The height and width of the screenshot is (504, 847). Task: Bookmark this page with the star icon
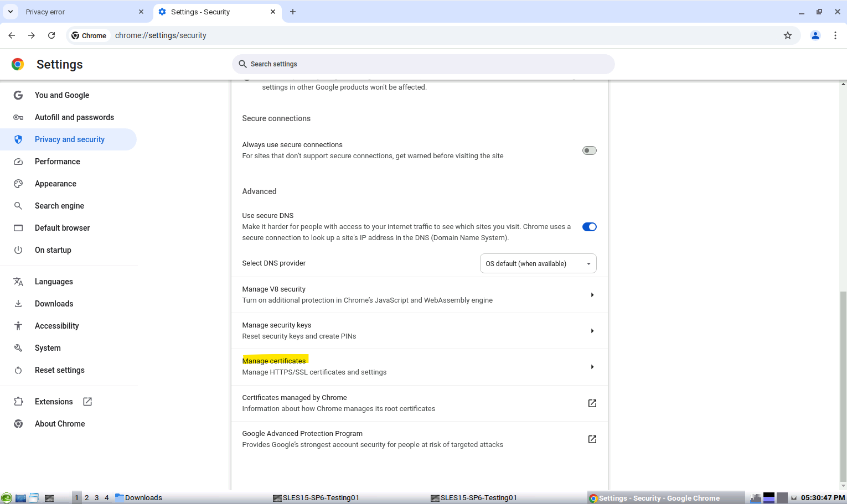coord(788,35)
